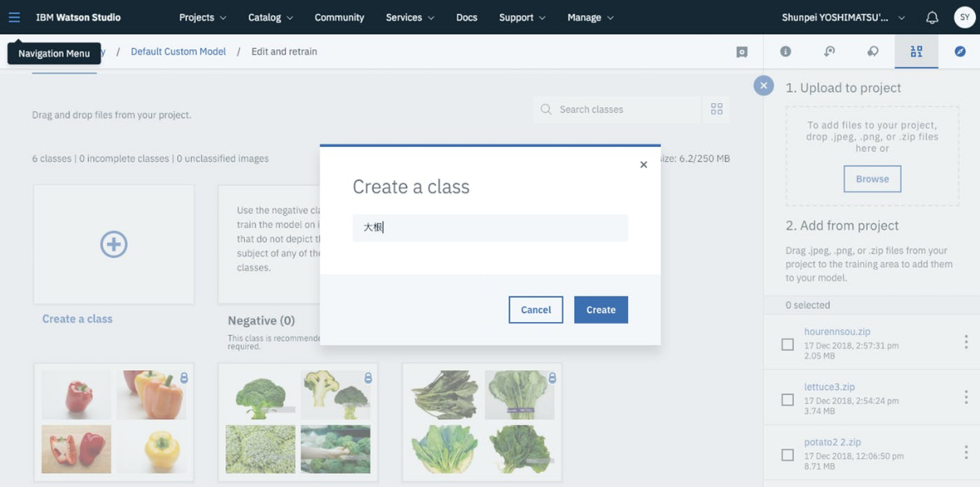This screenshot has height=487, width=980.
Task: Open the SY user avatar
Action: (964, 17)
